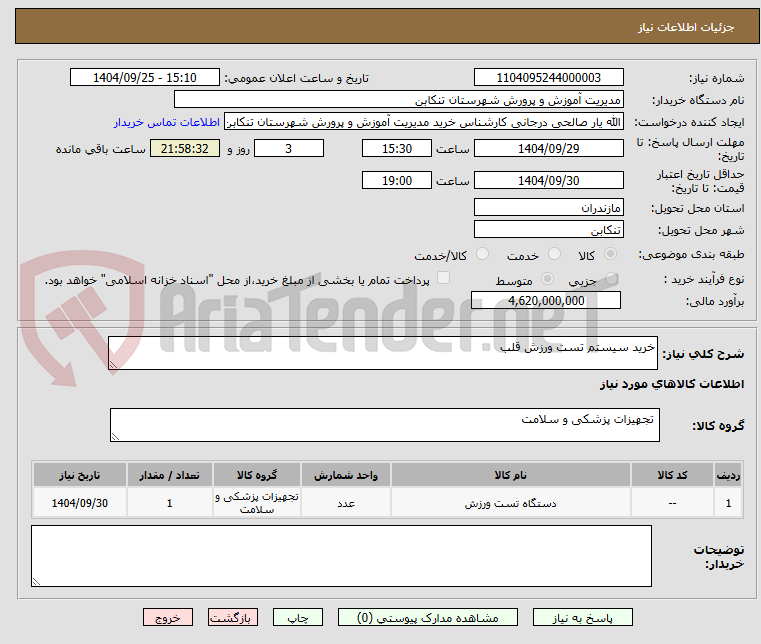761x644 pixels.
Task: Click the تاریخ نیاز column header
Action: (80, 475)
